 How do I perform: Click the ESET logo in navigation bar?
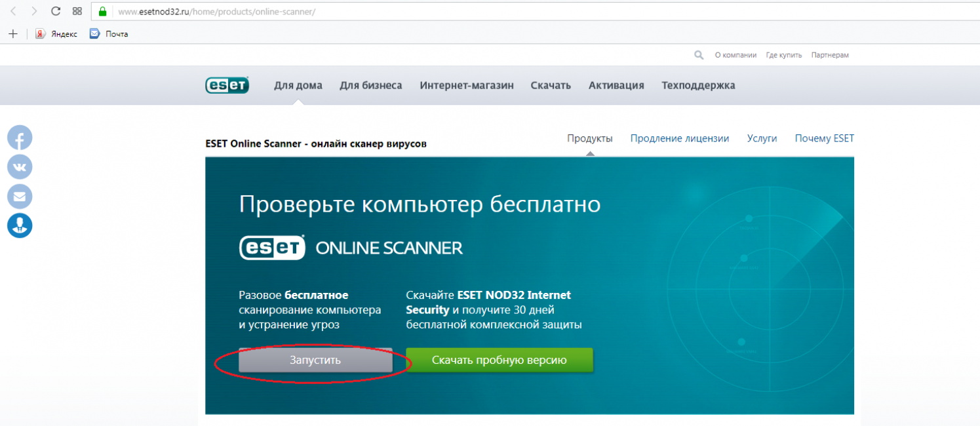pos(227,85)
